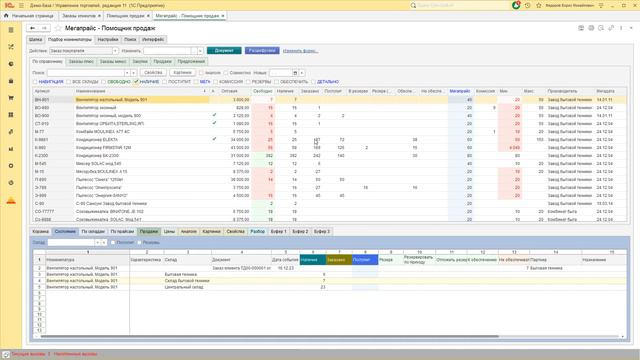Uncheck the НАЛИЧИЕ checkbox
Viewport: 640px width, 360px height.
tap(136, 82)
